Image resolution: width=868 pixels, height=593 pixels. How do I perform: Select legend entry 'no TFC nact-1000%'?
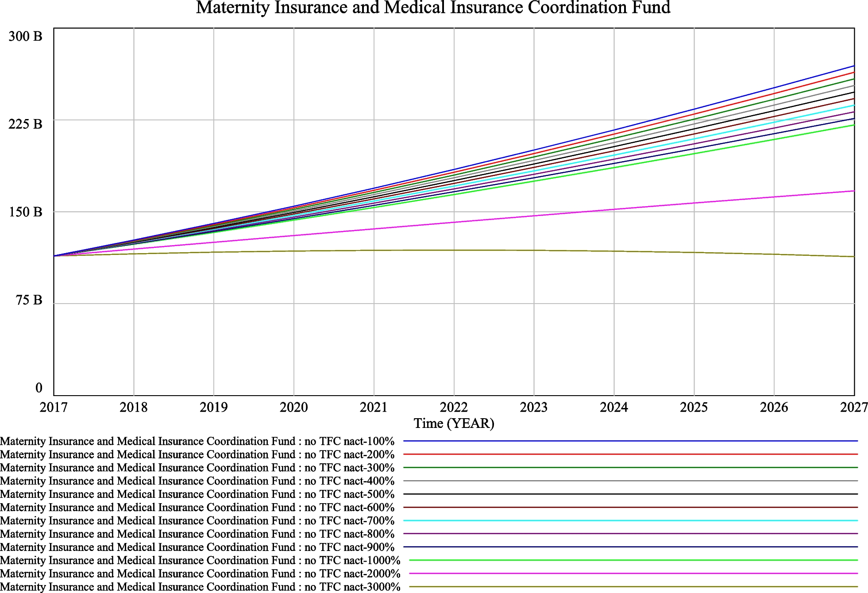click(200, 561)
